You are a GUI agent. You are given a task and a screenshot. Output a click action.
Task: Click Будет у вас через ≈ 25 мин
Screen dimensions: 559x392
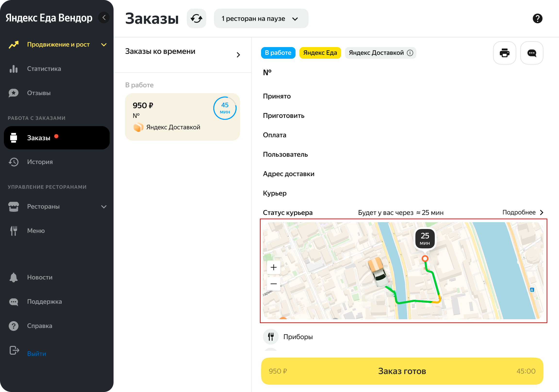(x=401, y=212)
